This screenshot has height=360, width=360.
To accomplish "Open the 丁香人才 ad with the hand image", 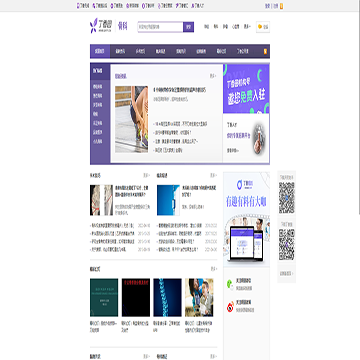I will point(246,138).
